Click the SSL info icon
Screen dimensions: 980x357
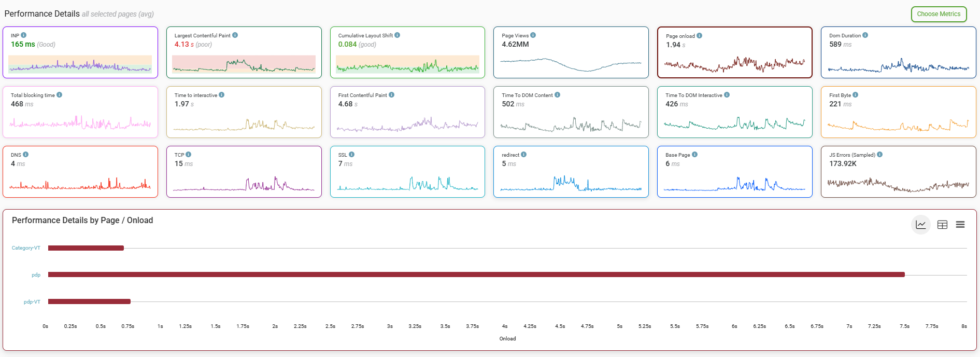tap(352, 155)
